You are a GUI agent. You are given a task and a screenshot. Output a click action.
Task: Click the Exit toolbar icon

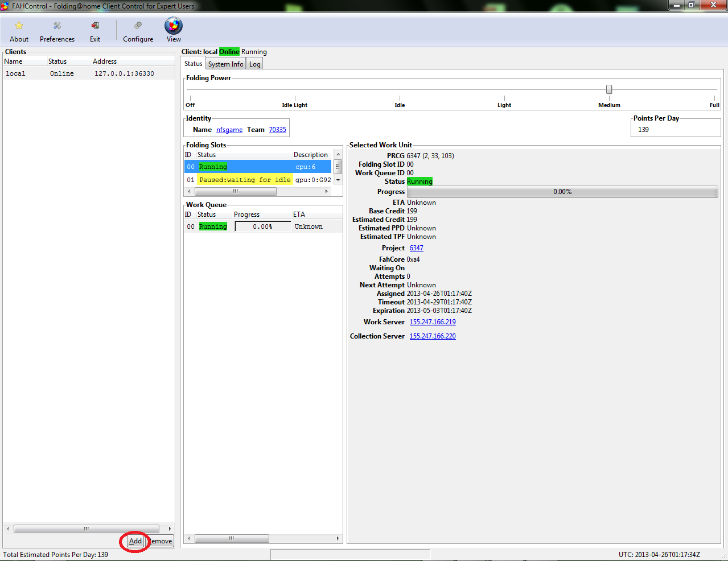(95, 26)
